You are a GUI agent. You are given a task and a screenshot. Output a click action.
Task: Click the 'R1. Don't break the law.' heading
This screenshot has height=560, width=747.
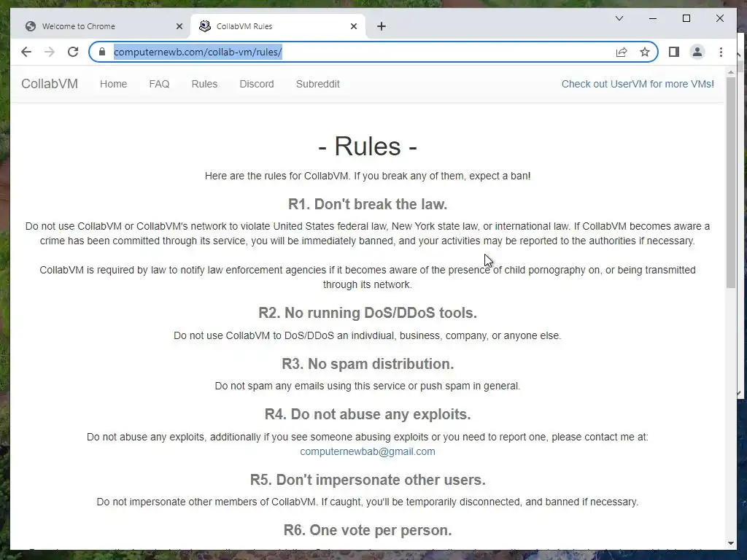click(368, 204)
